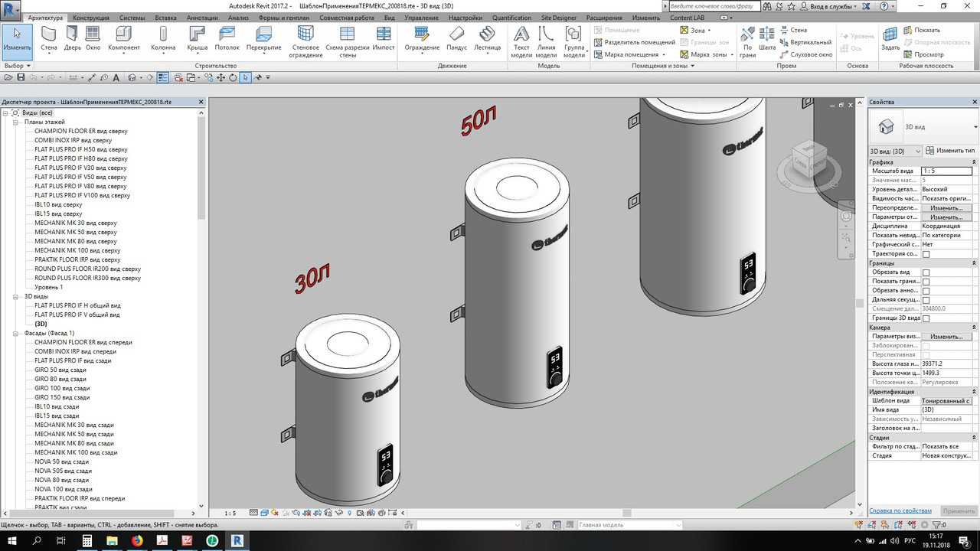Click the Revit icon in taskbar
Screen dimensions: 980x551
tap(237, 541)
